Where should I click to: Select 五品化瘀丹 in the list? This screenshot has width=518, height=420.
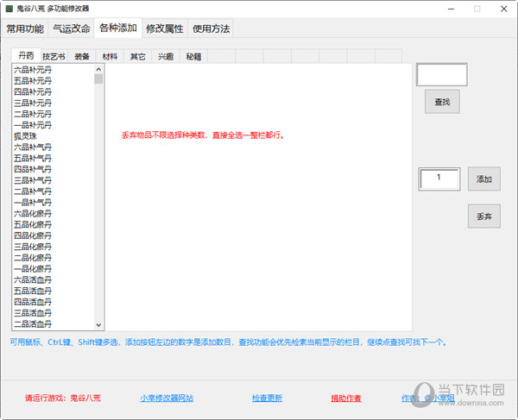pos(33,224)
